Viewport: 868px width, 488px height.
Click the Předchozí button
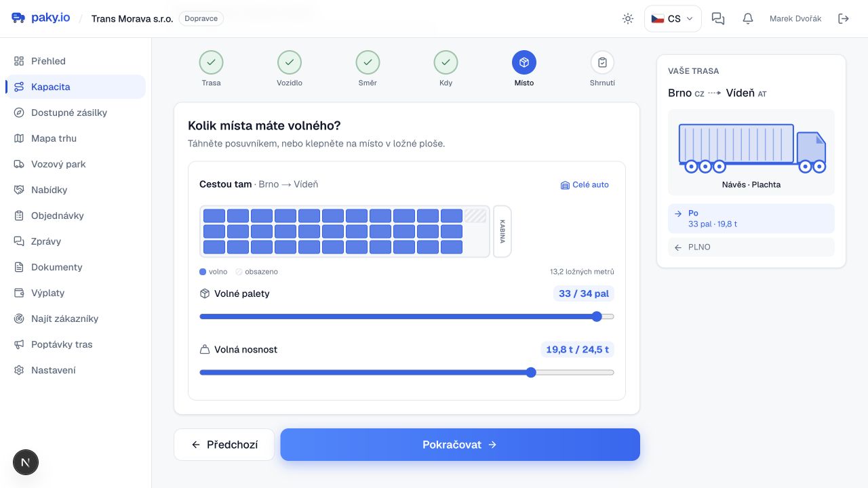pyautogui.click(x=224, y=445)
